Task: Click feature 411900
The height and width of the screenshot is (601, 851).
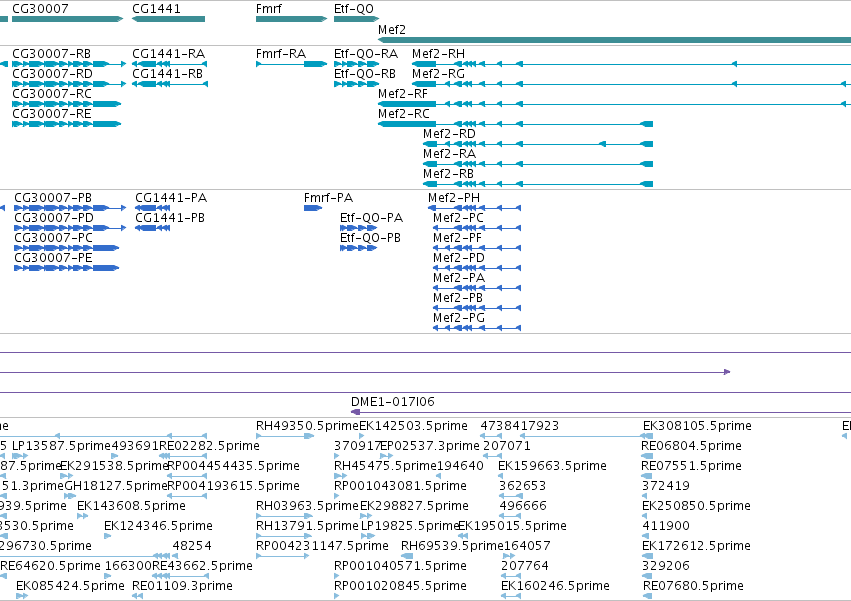Action: coord(647,536)
